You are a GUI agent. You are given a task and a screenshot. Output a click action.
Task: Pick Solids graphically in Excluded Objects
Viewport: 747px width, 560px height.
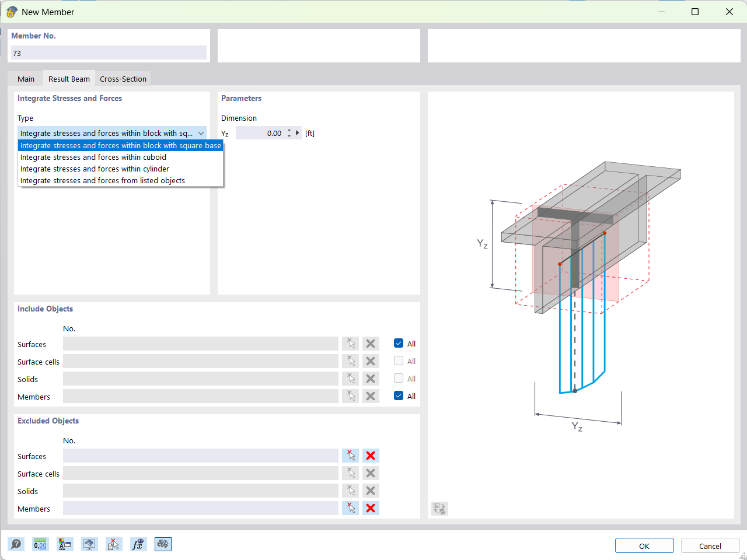tap(351, 491)
